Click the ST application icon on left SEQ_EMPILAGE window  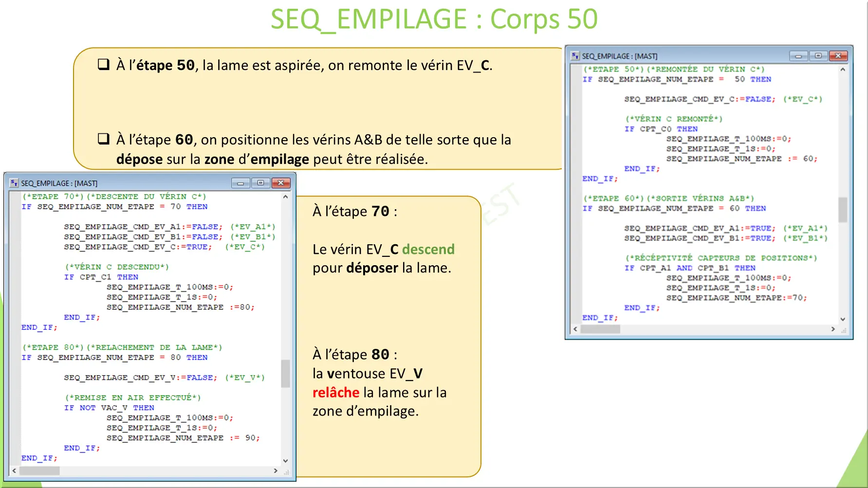(13, 182)
